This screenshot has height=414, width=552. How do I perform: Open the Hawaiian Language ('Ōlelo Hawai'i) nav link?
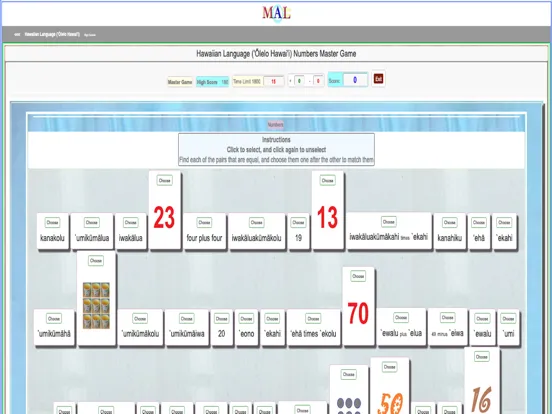tap(52, 34)
